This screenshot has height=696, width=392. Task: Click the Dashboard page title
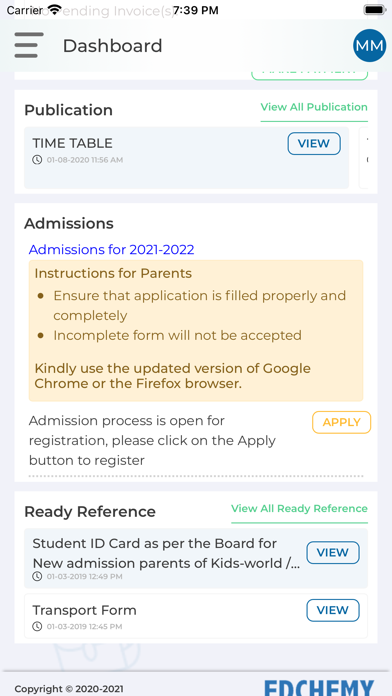point(112,46)
